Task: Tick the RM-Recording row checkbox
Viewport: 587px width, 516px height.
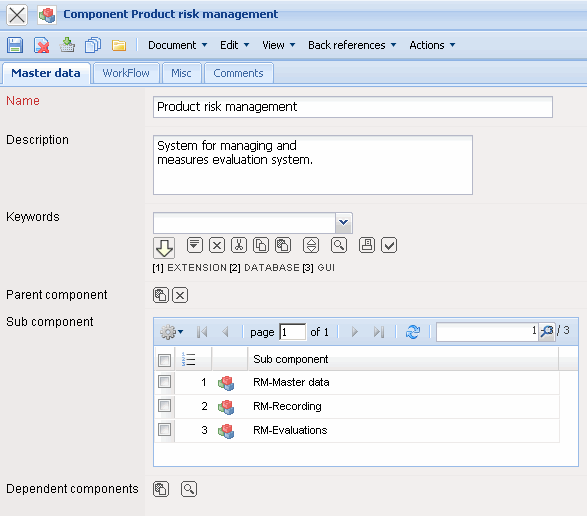Action: click(x=164, y=406)
